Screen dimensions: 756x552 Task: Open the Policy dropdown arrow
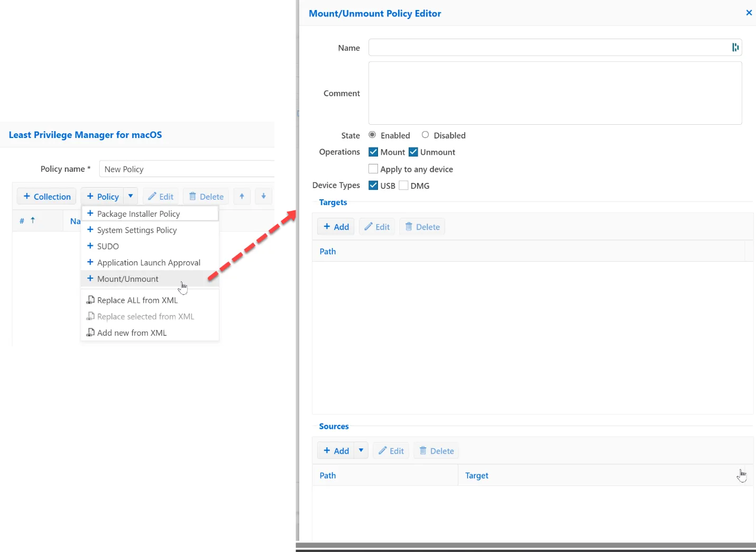(131, 196)
